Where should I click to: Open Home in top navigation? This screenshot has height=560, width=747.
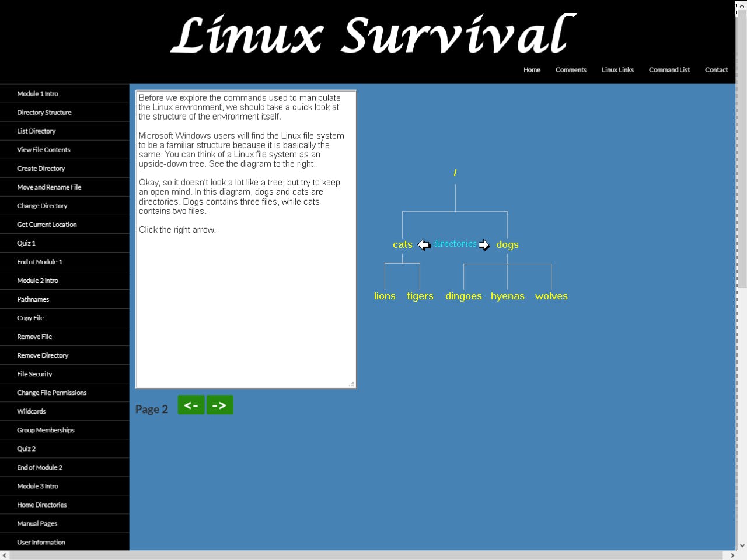532,70
